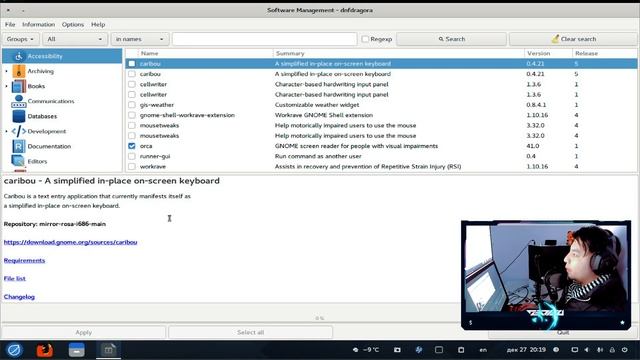The width and height of the screenshot is (640, 360).
Task: Open the Books group icon
Action: (19, 86)
